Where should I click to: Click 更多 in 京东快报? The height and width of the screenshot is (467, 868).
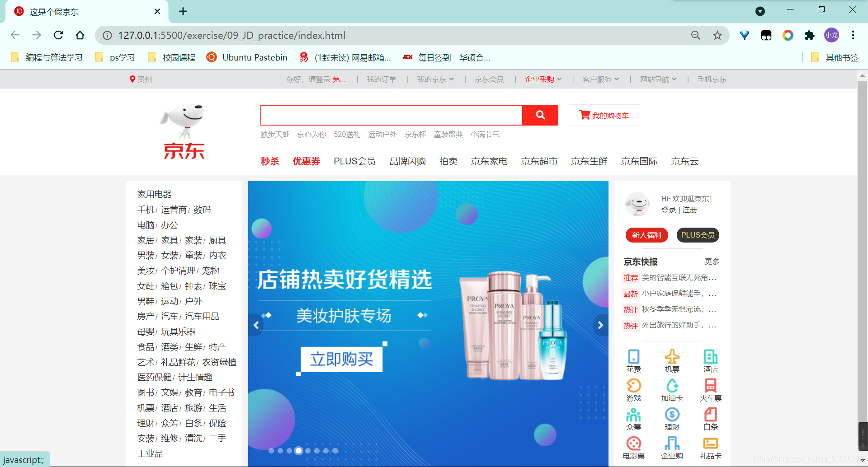point(712,262)
